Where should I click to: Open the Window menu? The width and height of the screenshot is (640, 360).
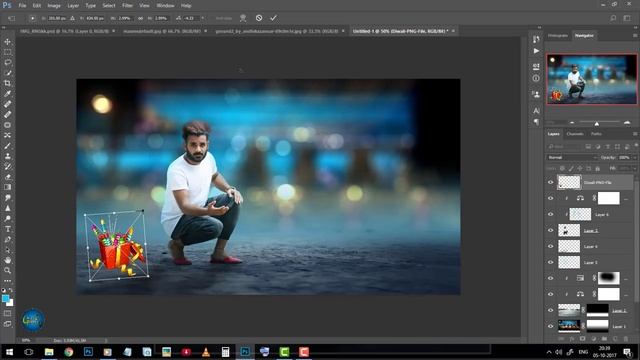coord(165,6)
